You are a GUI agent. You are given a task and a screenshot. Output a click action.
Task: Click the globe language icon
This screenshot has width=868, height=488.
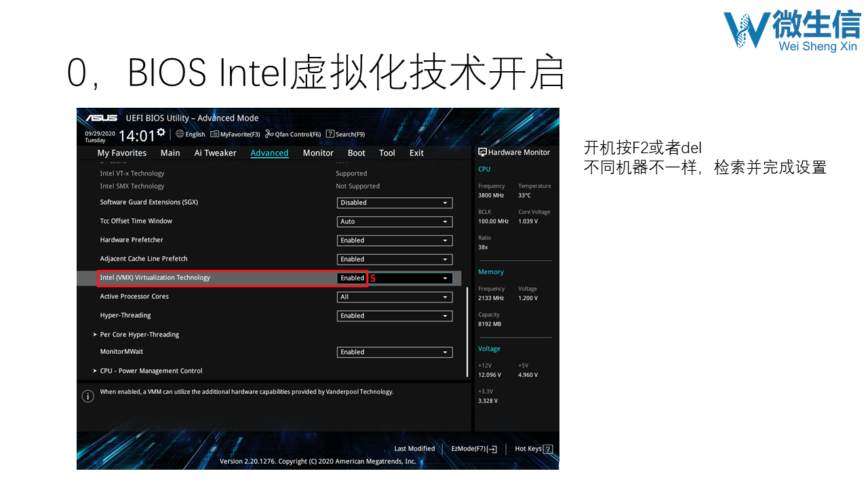[180, 134]
